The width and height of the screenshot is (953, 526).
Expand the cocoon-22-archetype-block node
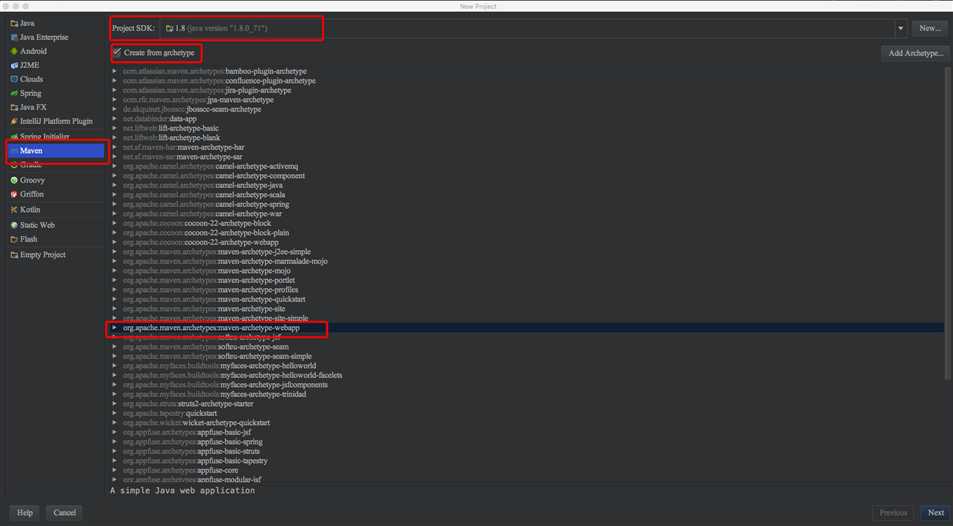[114, 223]
